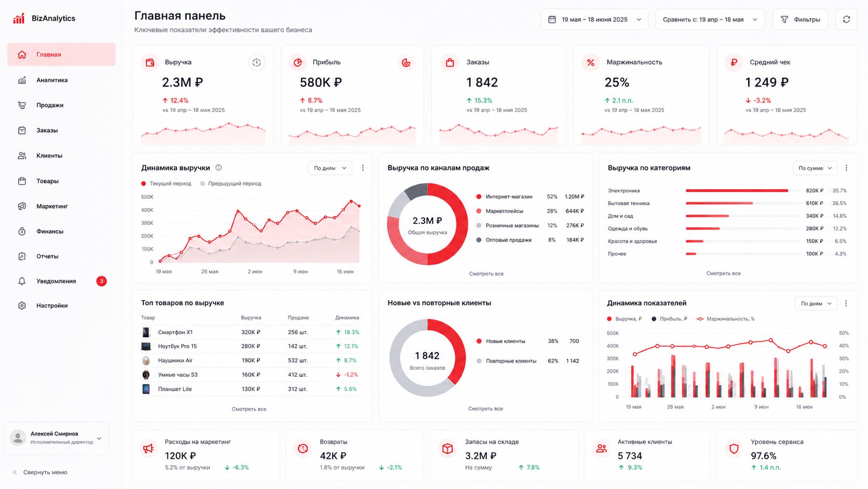Click the Умные часы S3 product thumbnail
The height and width of the screenshot is (489, 868).
point(146,375)
